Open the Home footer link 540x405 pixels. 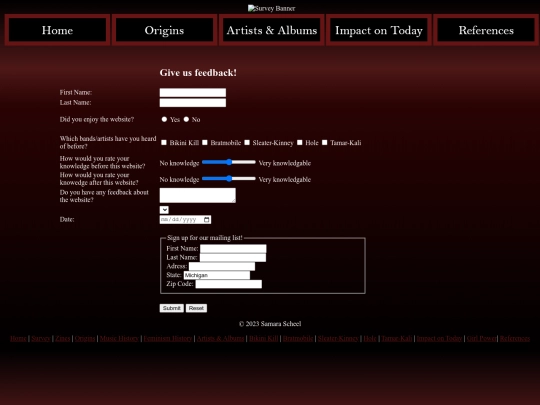[x=18, y=339]
